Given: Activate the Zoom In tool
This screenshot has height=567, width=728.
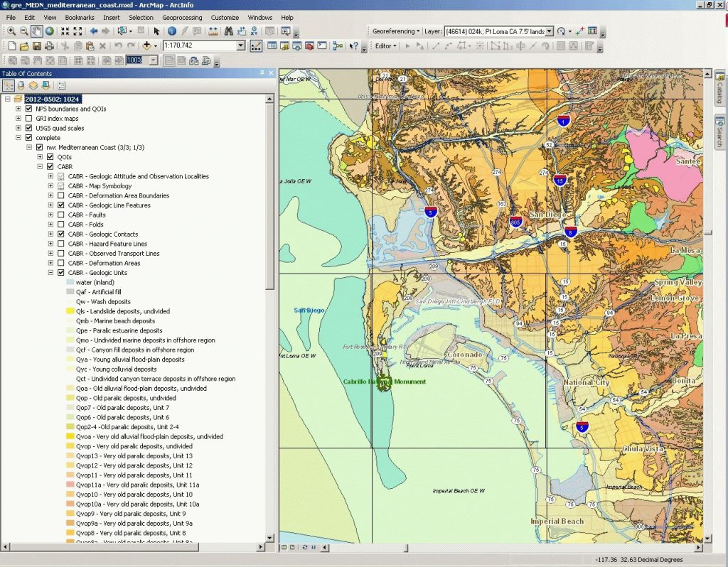Looking at the screenshot, I should (x=11, y=31).
